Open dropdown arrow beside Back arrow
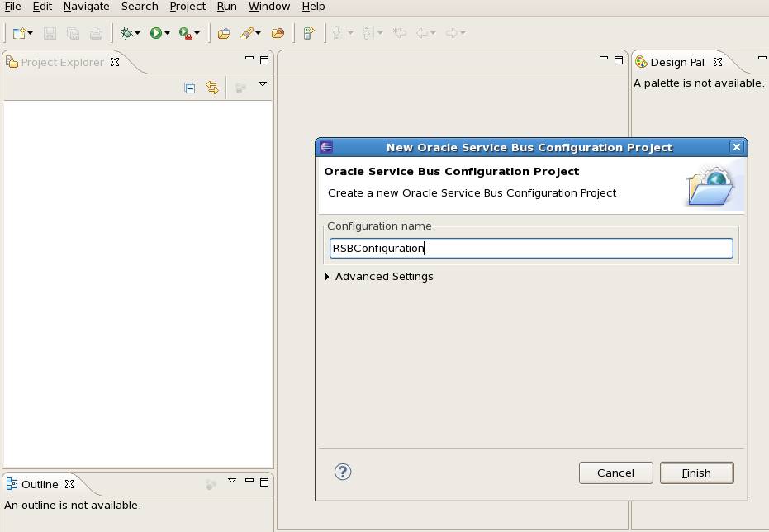 (x=433, y=33)
